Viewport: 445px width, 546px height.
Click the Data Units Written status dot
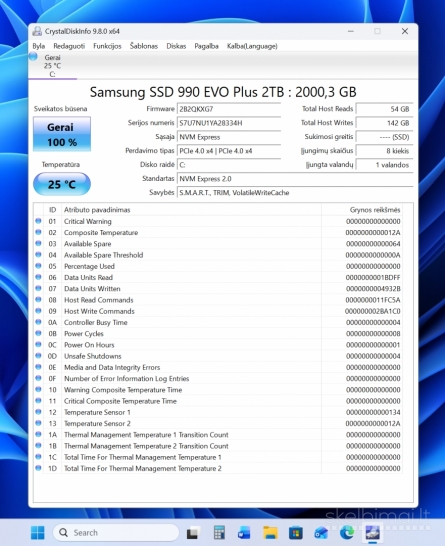38,288
